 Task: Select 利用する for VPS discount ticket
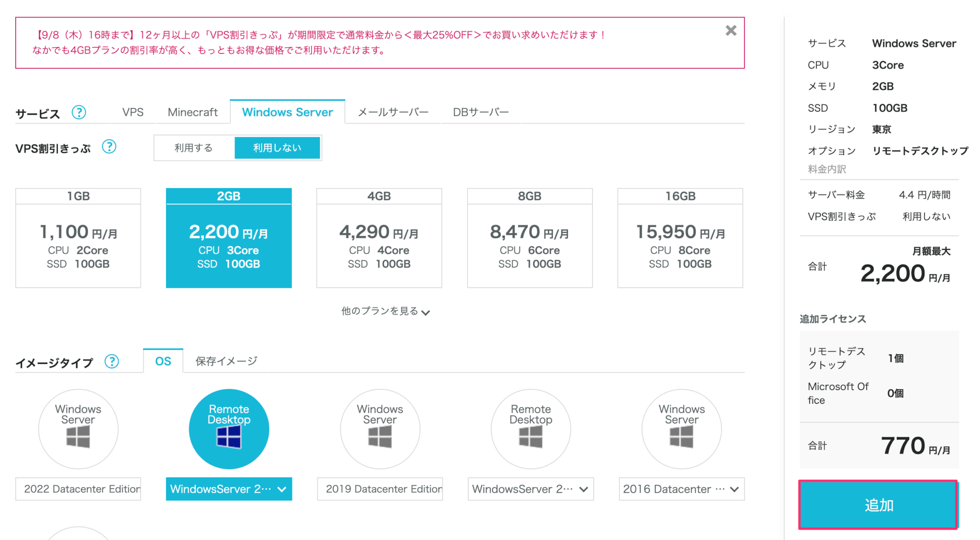coord(194,148)
